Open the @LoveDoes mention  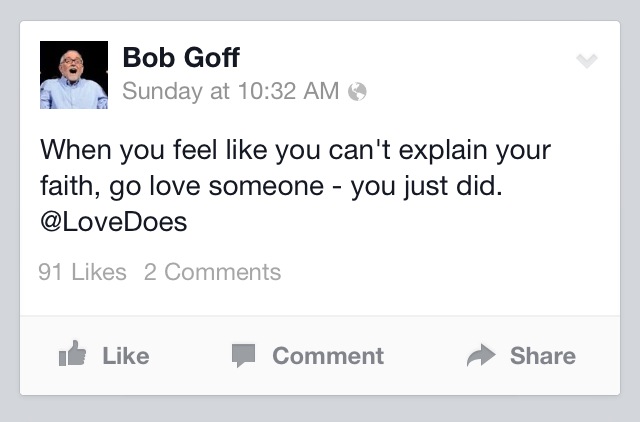pyautogui.click(x=113, y=222)
